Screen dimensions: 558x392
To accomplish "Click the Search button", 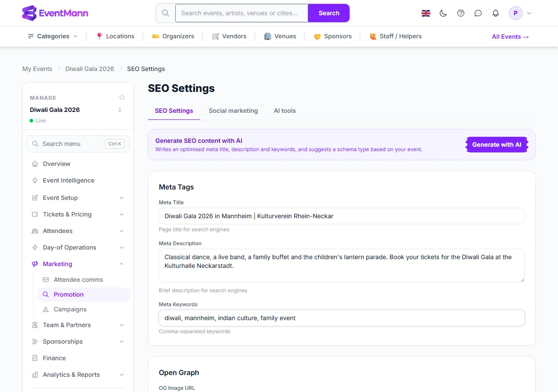I will (x=329, y=13).
